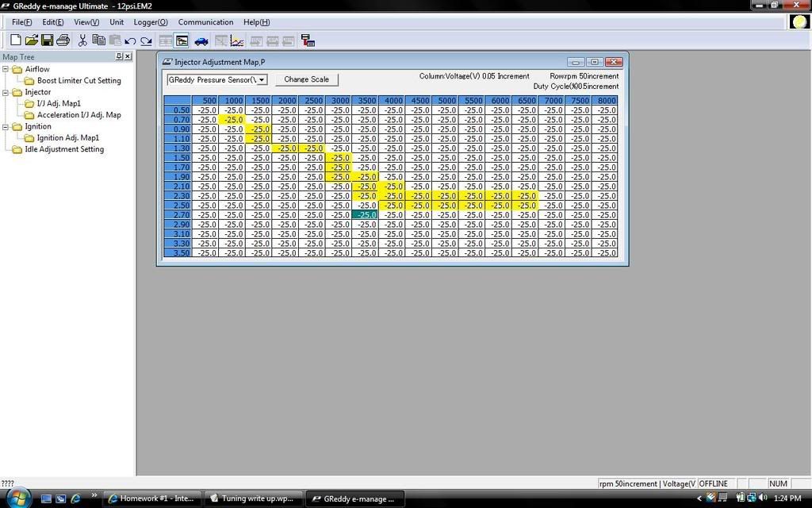This screenshot has height=508, width=812.
Task: Open the Unit menu
Action: coord(117,22)
